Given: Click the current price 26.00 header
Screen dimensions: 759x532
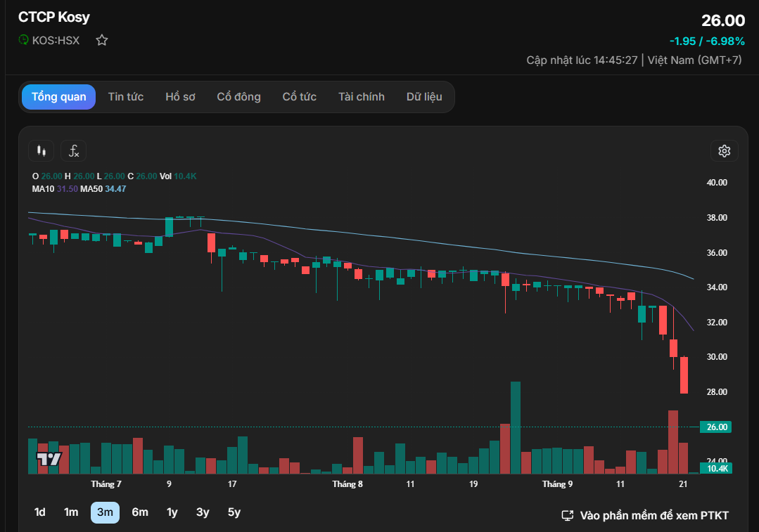Looking at the screenshot, I should [x=723, y=20].
